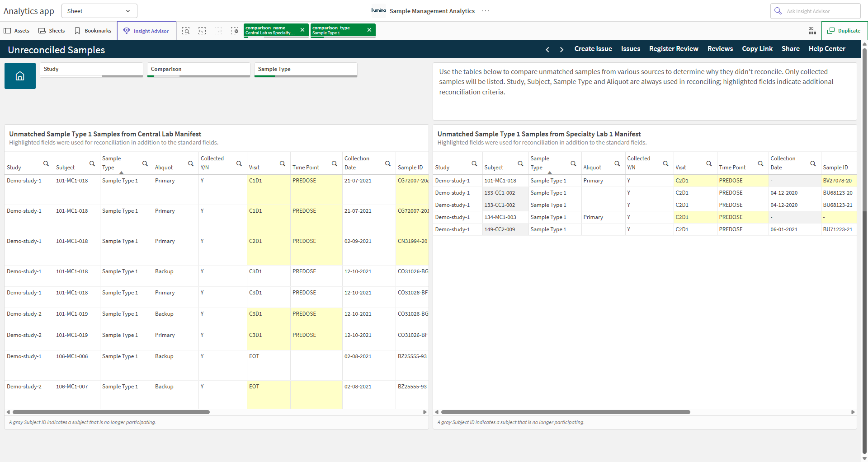Open Insight Advisor tab
The width and height of the screenshot is (868, 462).
pos(146,31)
